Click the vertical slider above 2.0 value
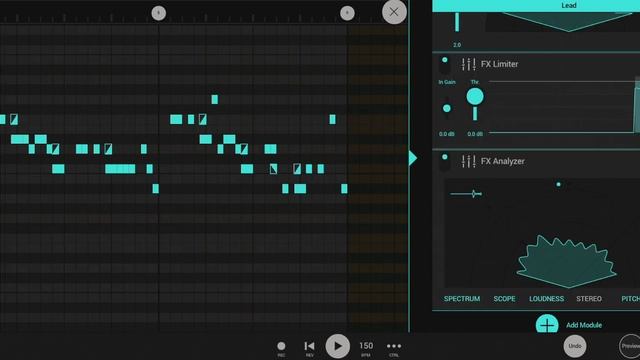The height and width of the screenshot is (360, 640). (x=457, y=22)
